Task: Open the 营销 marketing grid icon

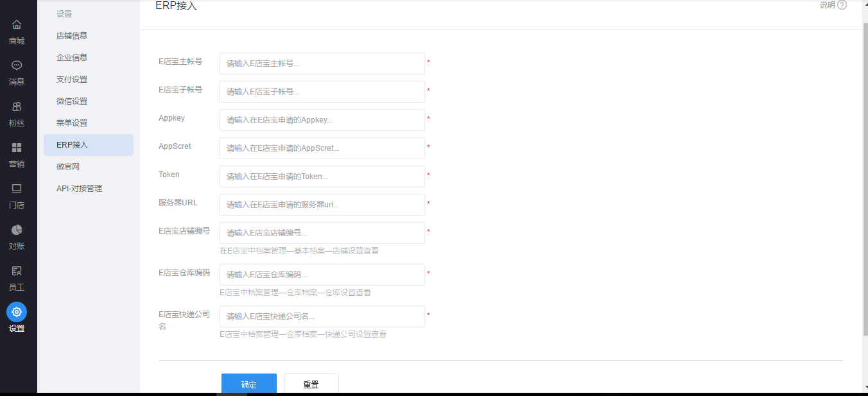Action: pos(17,148)
